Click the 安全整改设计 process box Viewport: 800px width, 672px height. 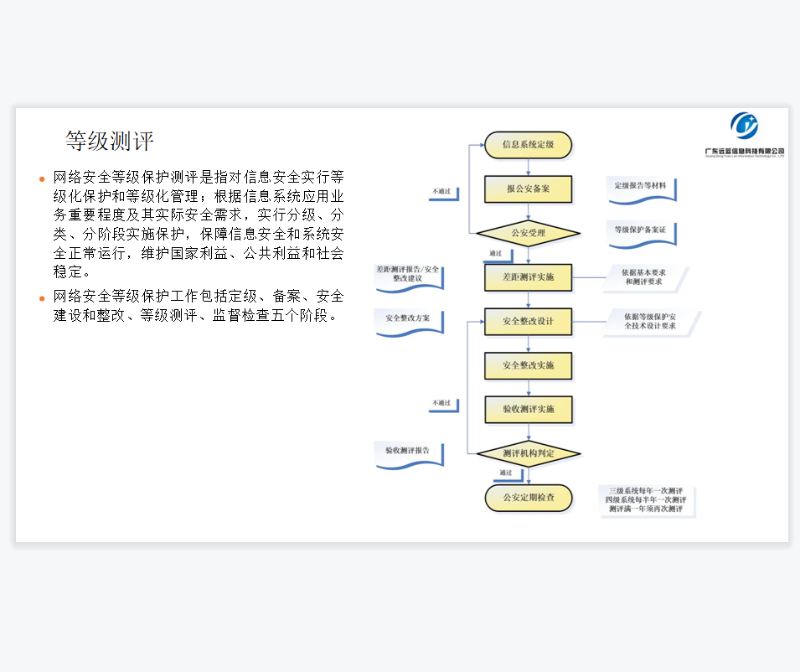(x=528, y=321)
